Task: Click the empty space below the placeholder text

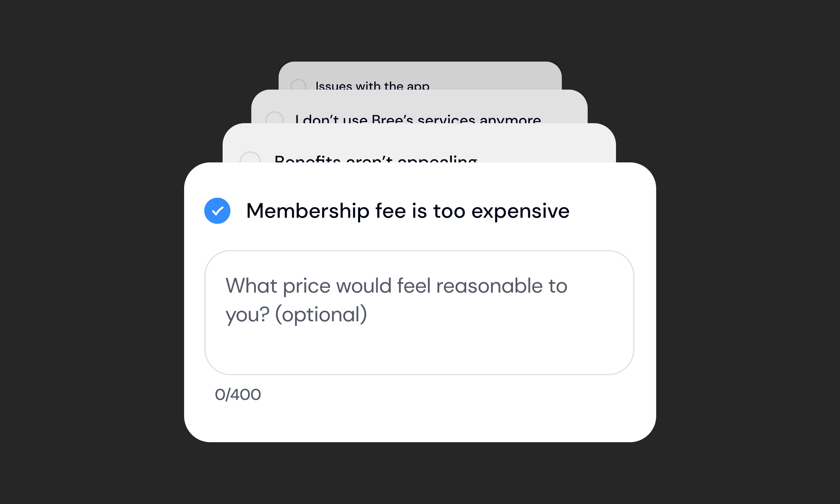Action: tap(419, 350)
